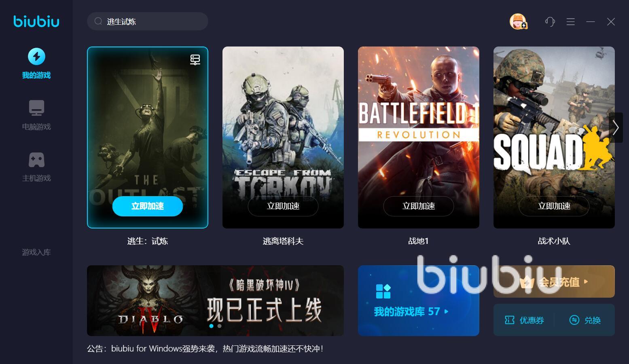The width and height of the screenshot is (629, 364).
Task: Click the search field containing 逃生试炼
Action: 148,21
